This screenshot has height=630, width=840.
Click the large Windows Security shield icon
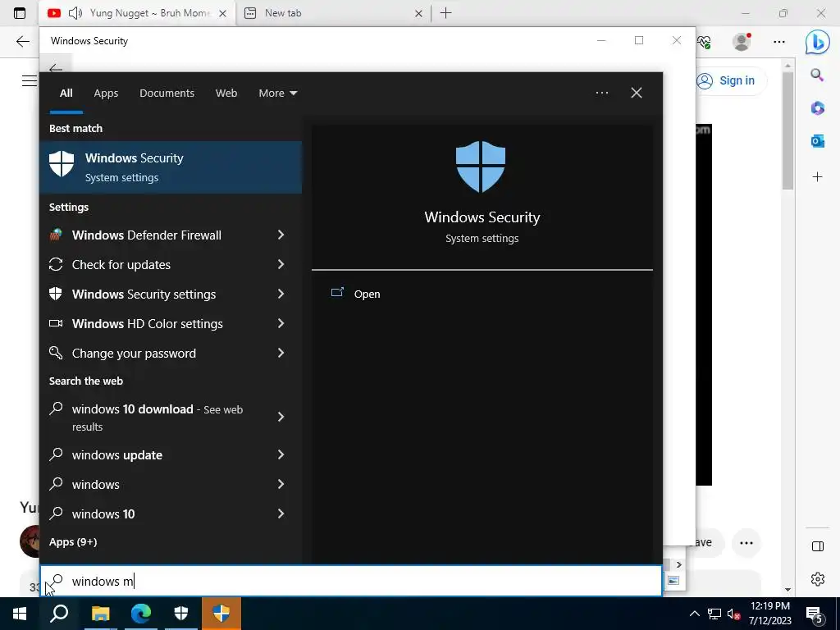click(481, 166)
